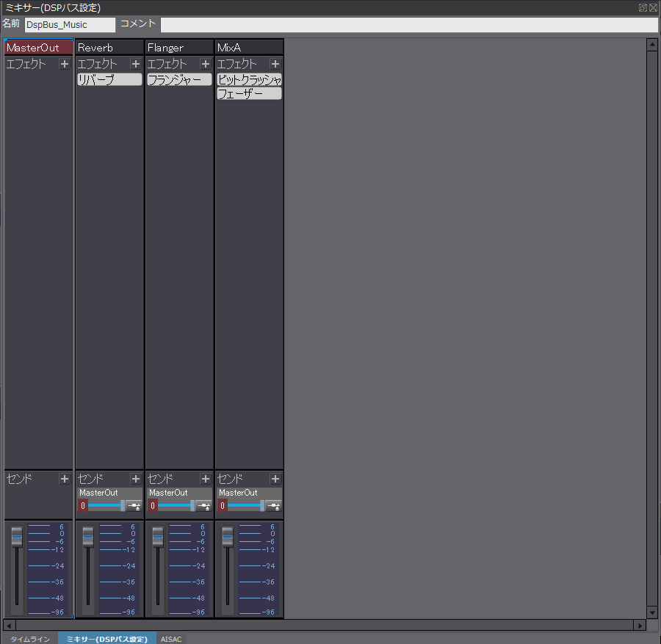Select the Reverb bus header
Viewport: 661px width, 644px height.
[x=109, y=48]
